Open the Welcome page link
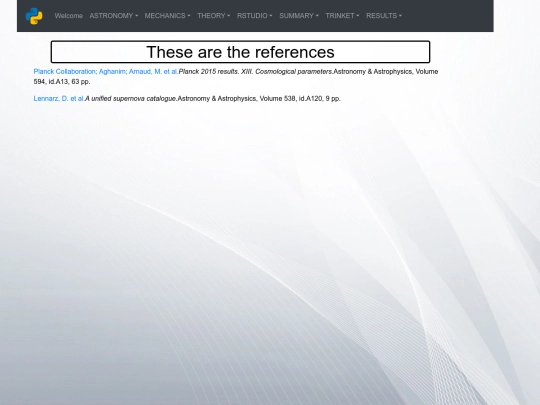540x405 pixels. [x=69, y=16]
